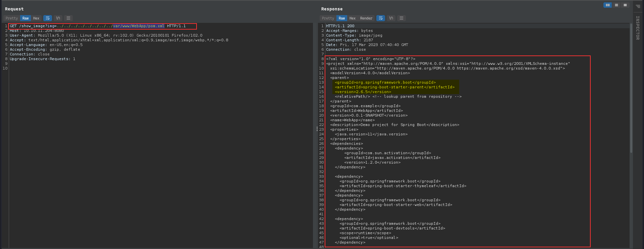The width and height of the screenshot is (644, 249).
Task: Click the Demo project for Spring Boot description
Action: 395,125
